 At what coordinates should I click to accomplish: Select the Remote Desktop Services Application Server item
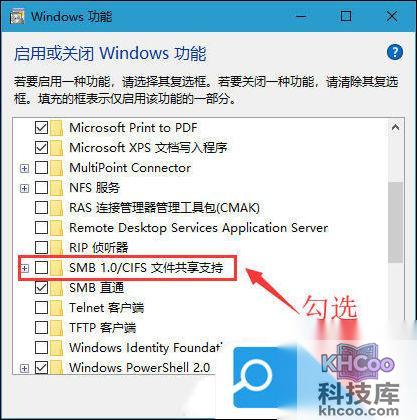[199, 228]
